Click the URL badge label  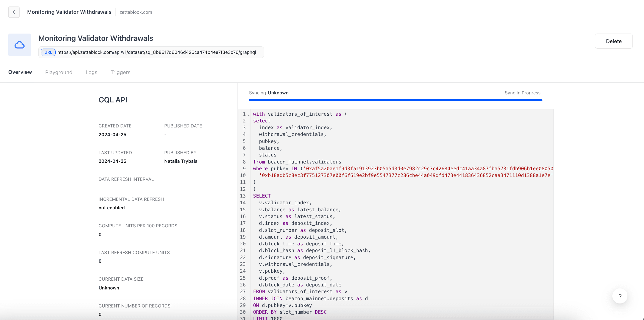click(x=48, y=52)
